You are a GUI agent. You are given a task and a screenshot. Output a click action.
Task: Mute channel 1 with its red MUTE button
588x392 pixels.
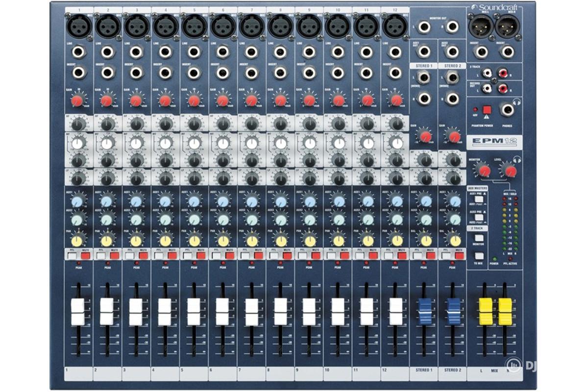pyautogui.click(x=86, y=255)
